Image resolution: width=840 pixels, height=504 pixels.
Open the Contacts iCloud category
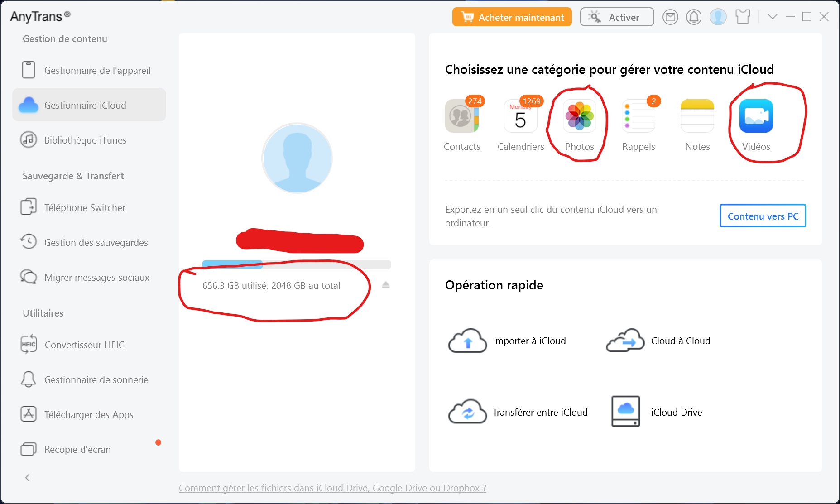pyautogui.click(x=462, y=116)
